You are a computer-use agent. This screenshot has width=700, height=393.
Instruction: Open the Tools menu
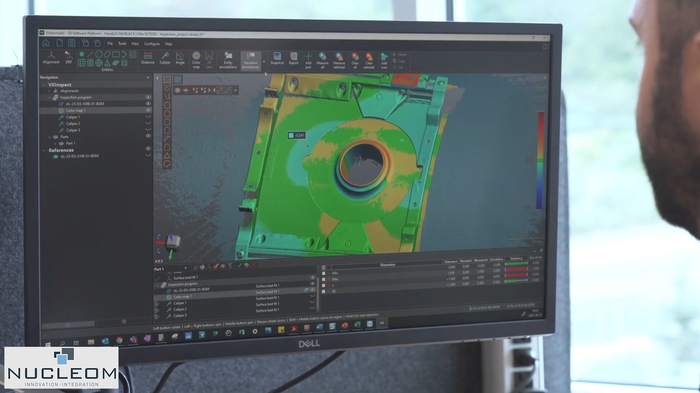(x=122, y=44)
